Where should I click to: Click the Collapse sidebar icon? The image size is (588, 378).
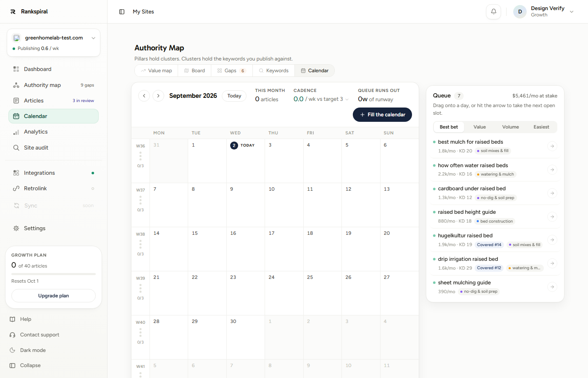pyautogui.click(x=13, y=365)
